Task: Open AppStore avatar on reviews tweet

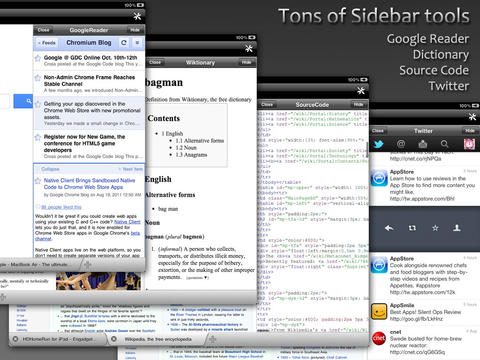Action: (379, 178)
